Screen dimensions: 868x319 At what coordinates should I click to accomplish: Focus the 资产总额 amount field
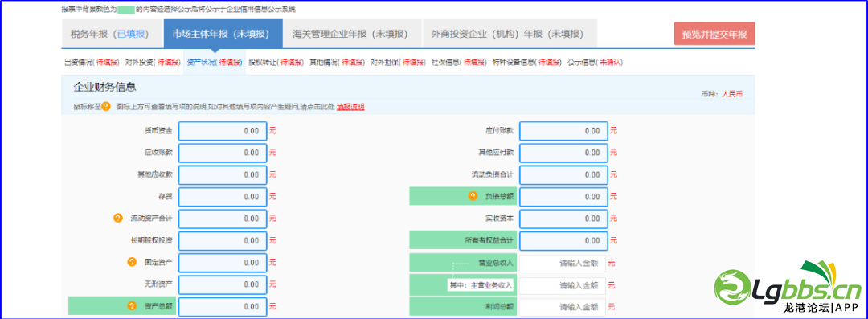tap(223, 306)
